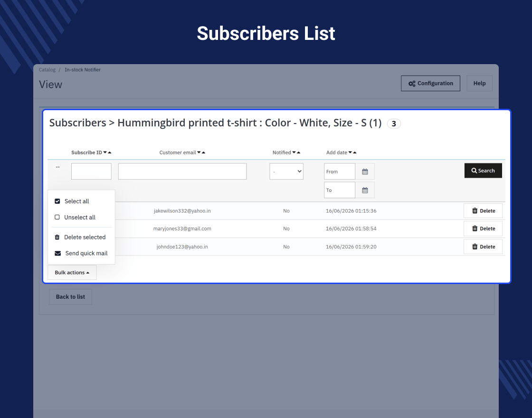The height and width of the screenshot is (418, 532).
Task: Click the Customer email column header
Action: (178, 152)
